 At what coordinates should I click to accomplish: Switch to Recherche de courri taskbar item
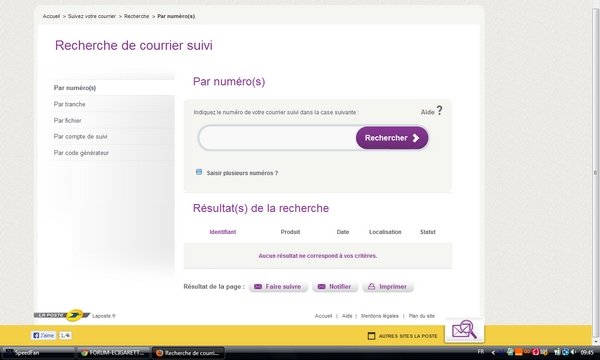click(189, 353)
